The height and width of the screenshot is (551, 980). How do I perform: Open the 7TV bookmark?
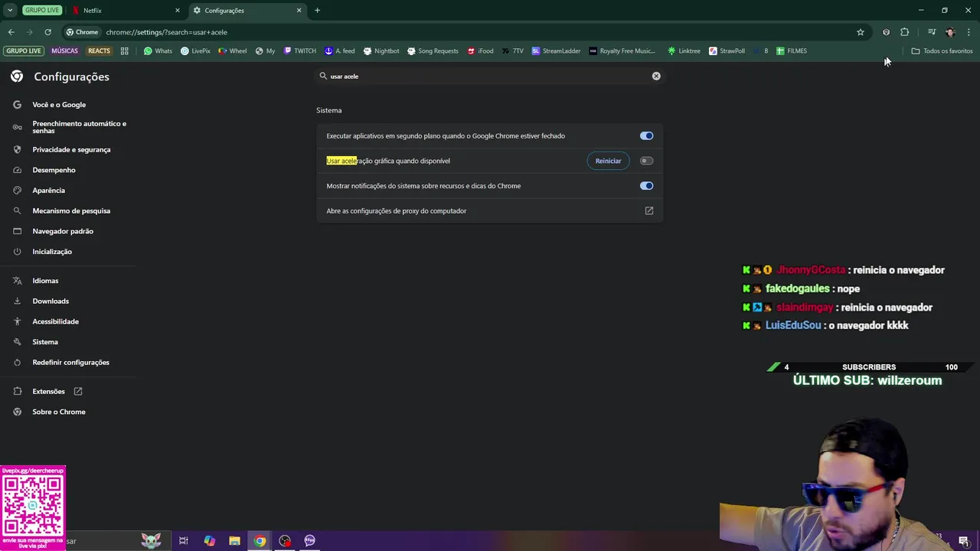pos(512,51)
